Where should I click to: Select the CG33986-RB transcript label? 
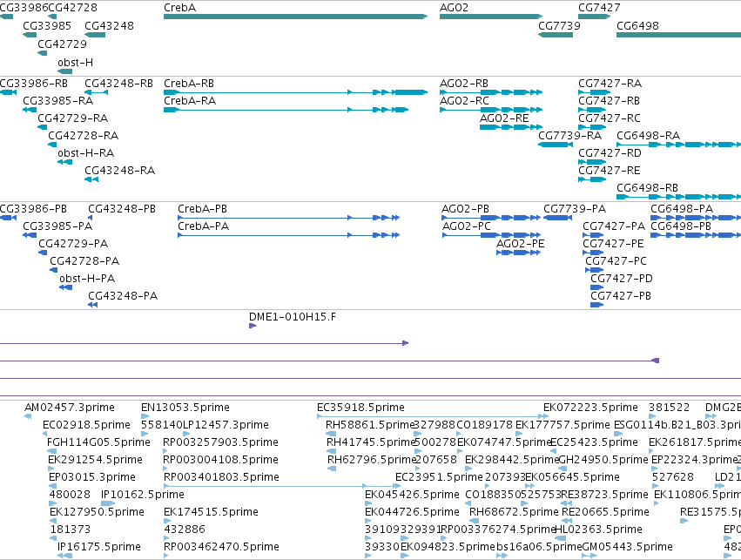point(34,84)
